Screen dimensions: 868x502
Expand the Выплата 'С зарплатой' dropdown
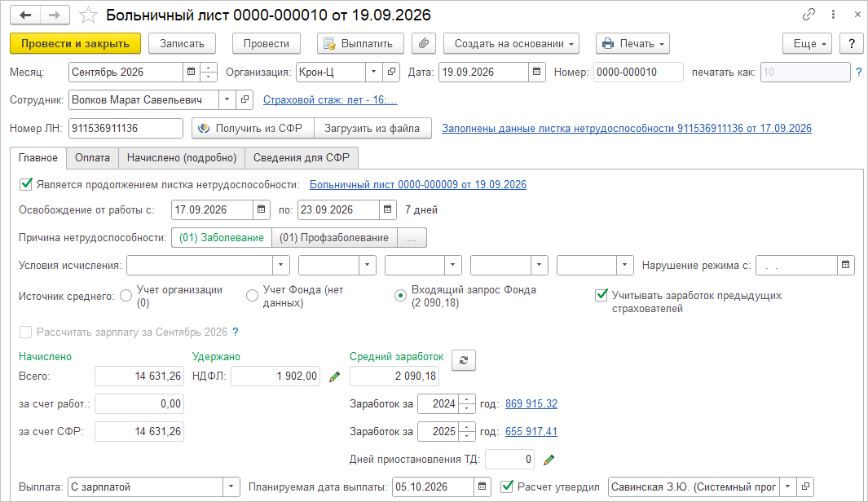tap(231, 487)
